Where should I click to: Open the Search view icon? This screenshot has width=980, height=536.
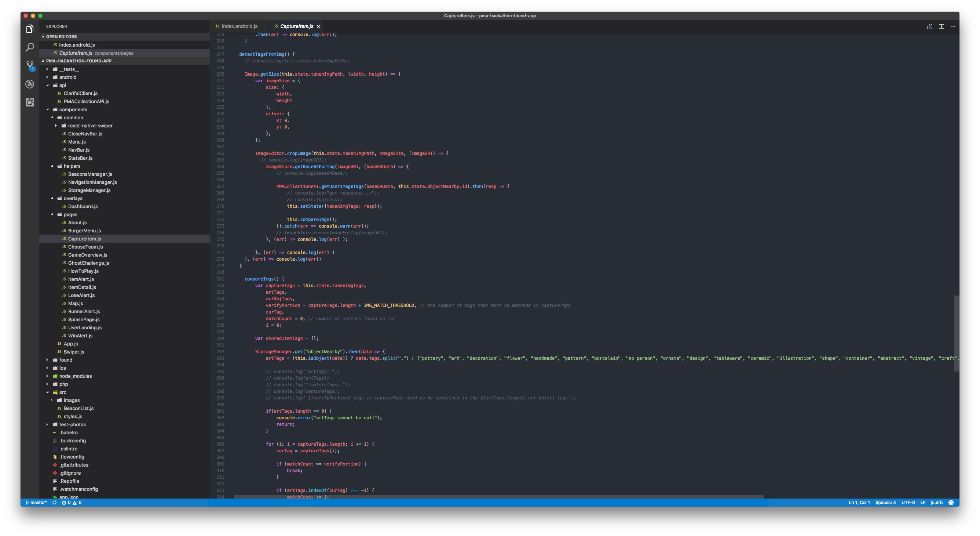pyautogui.click(x=30, y=47)
